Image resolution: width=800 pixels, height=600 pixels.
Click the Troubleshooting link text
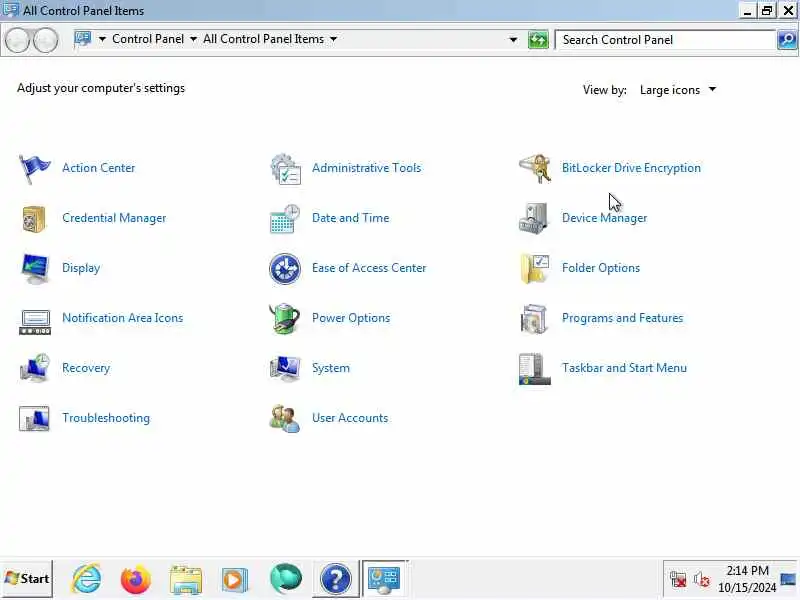pos(106,418)
